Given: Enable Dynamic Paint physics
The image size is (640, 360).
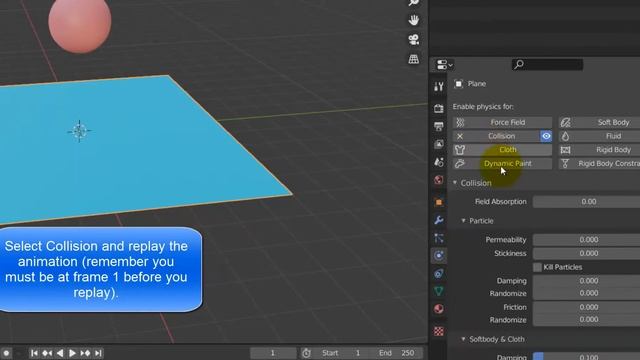Looking at the screenshot, I should [502, 163].
